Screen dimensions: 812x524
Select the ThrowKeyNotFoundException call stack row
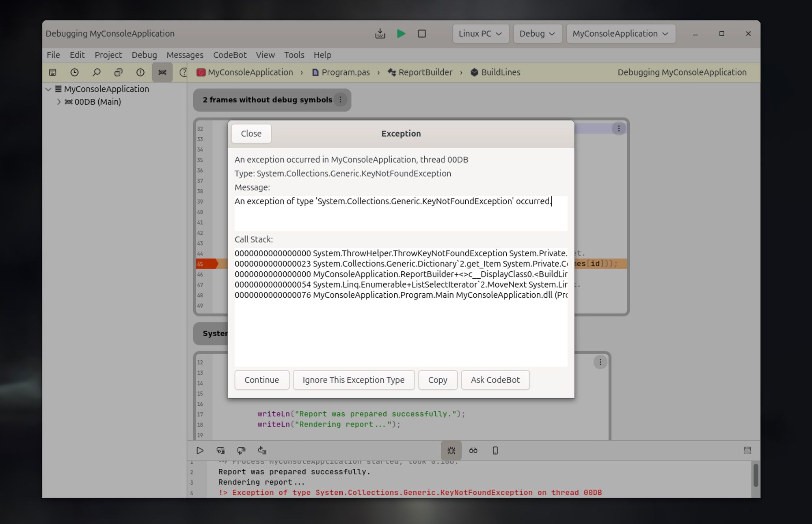401,253
